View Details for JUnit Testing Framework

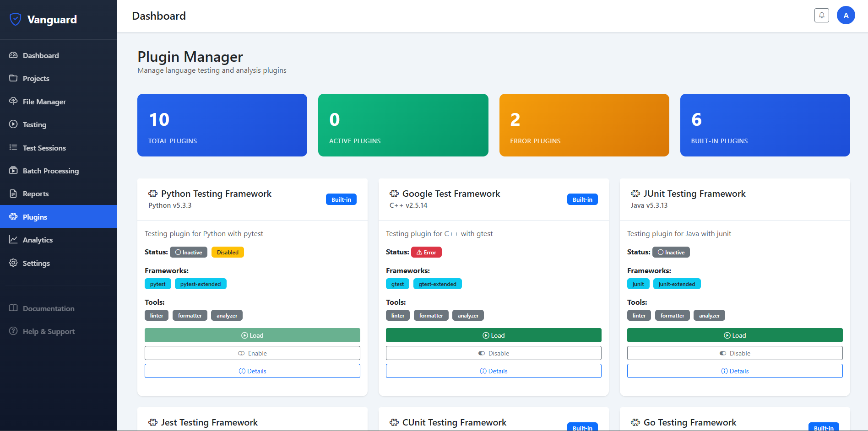[734, 371]
